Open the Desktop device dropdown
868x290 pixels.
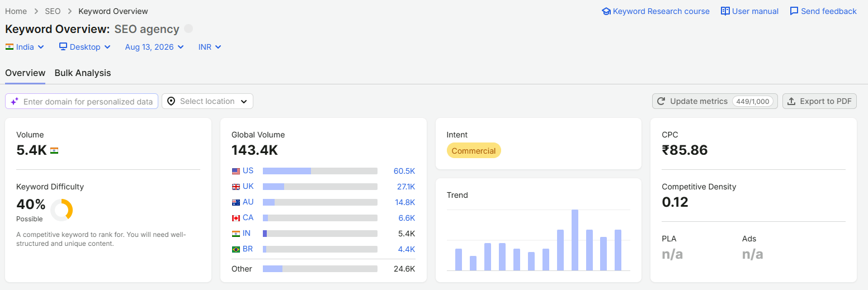(x=85, y=47)
